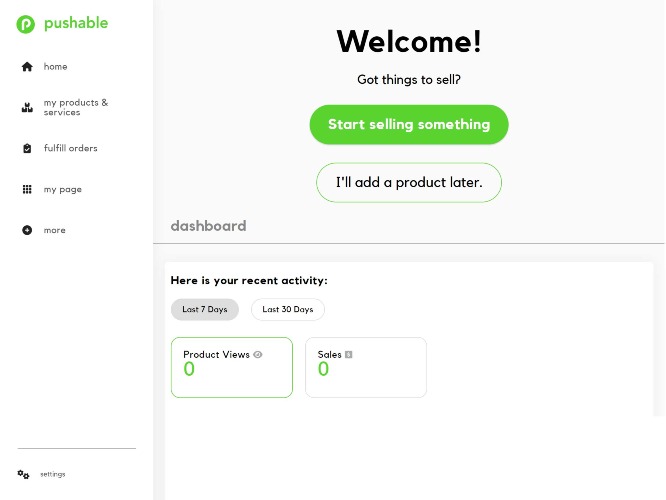The height and width of the screenshot is (500, 666).
Task: Switch to Last 30 Days filter
Action: coord(288,309)
